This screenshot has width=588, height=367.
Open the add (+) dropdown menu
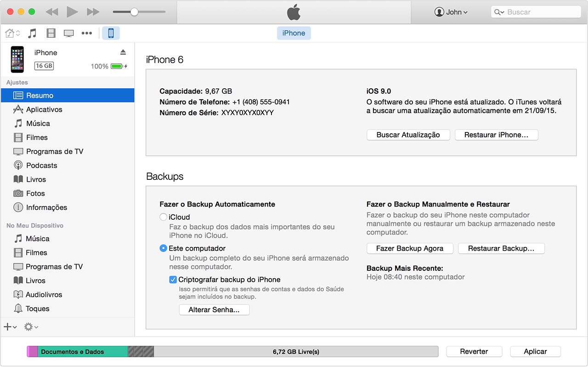coord(10,327)
